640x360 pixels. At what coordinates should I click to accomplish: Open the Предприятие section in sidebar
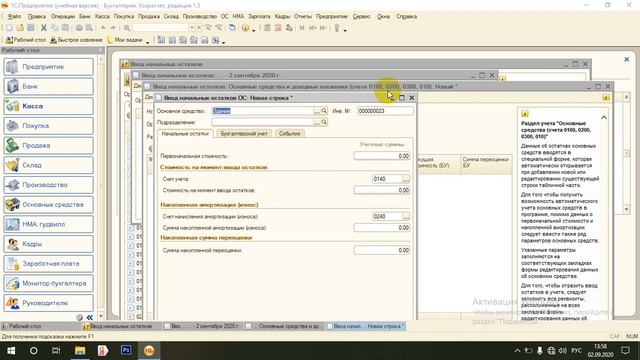pos(49,67)
